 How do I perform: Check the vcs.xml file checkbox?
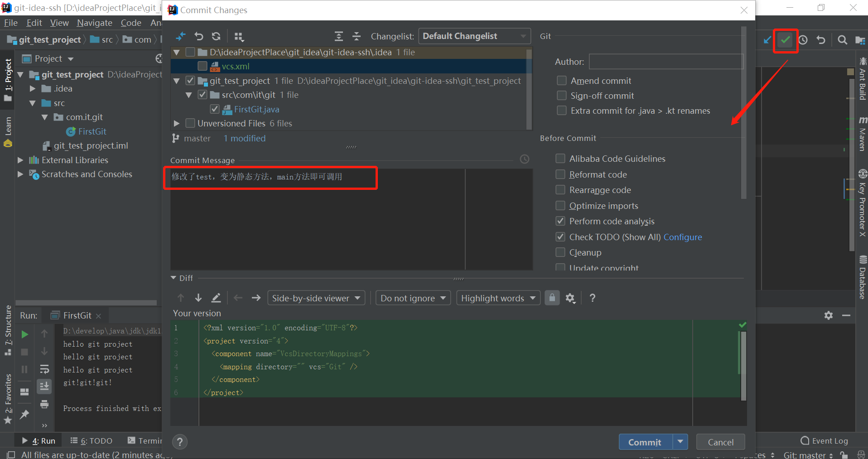tap(203, 66)
